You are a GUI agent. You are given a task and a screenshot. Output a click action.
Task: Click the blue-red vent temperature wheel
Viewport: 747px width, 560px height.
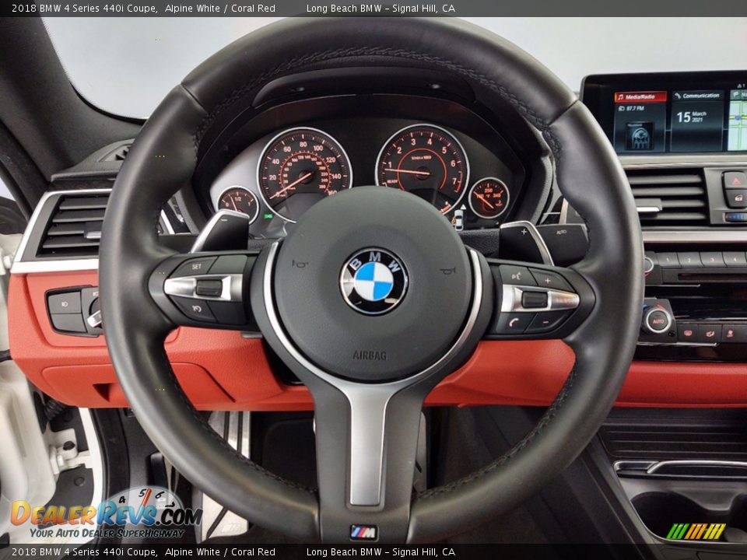[x=735, y=217]
